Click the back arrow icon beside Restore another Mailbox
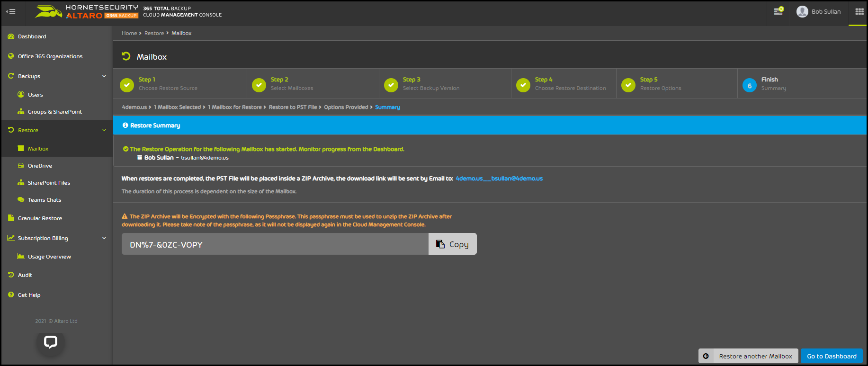 tap(706, 356)
